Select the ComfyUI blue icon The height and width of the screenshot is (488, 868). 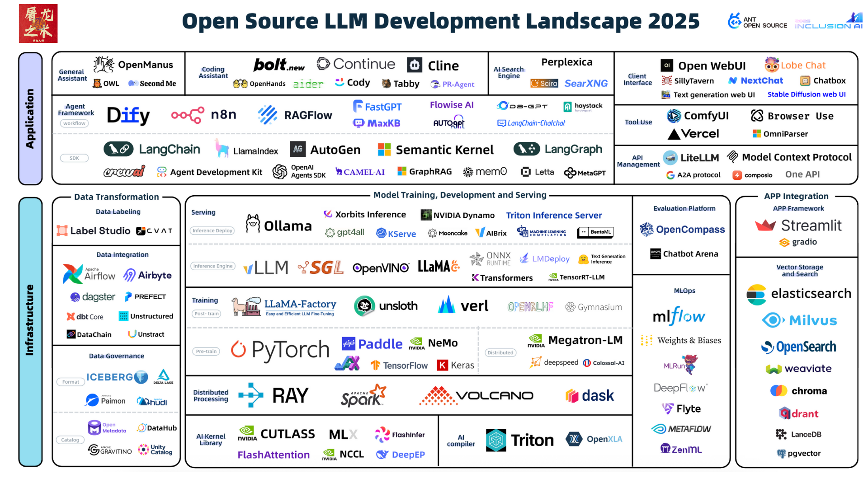(x=674, y=116)
